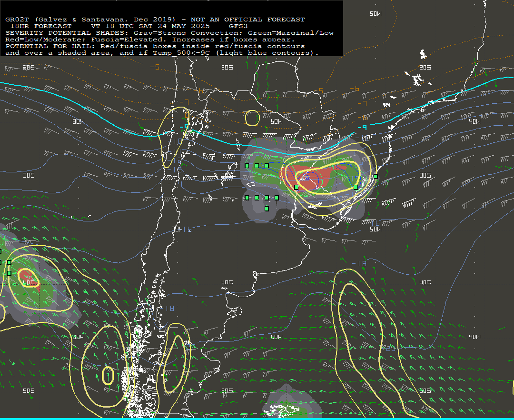Click the '-18' contour label over the Atlantic
Viewport: 514px width, 420px height.
tap(359, 263)
